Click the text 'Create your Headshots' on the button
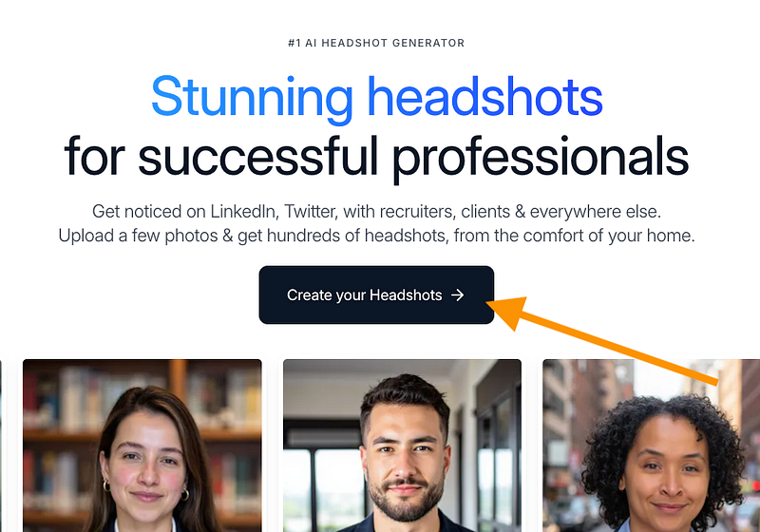 tap(365, 295)
